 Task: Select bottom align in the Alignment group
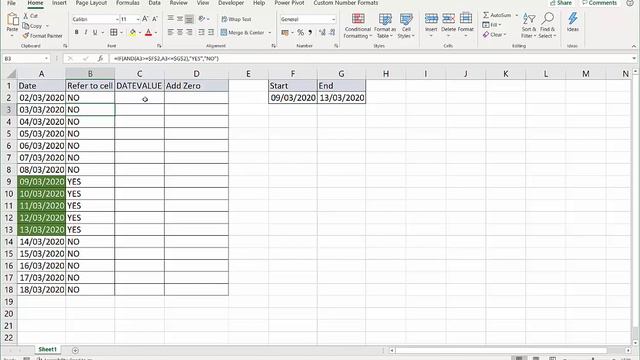(x=189, y=19)
